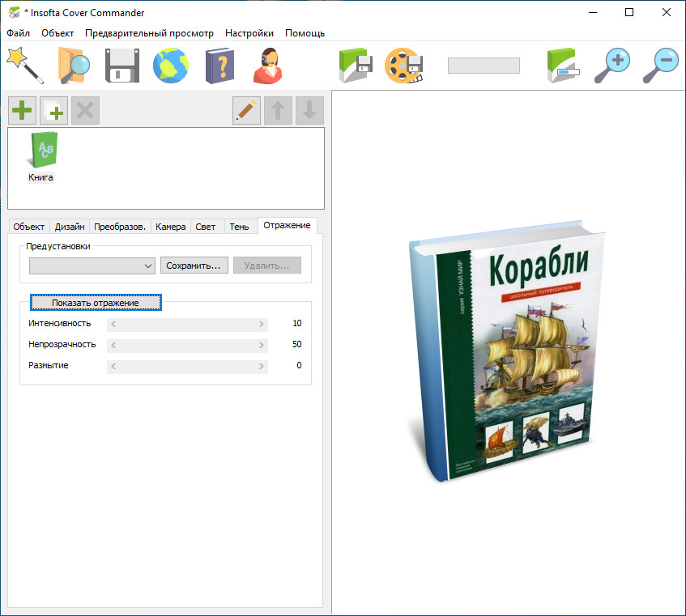Click the Сохранить... preset button

(x=194, y=266)
